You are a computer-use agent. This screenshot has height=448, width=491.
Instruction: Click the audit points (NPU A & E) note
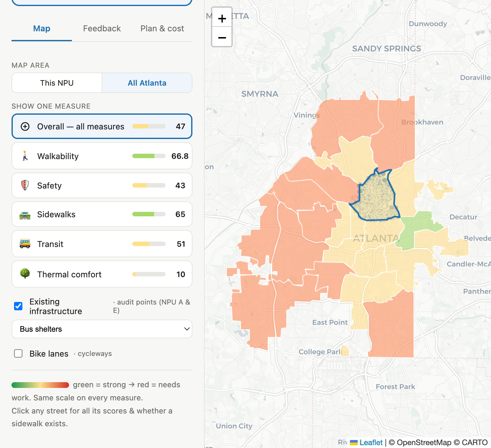coord(152,306)
